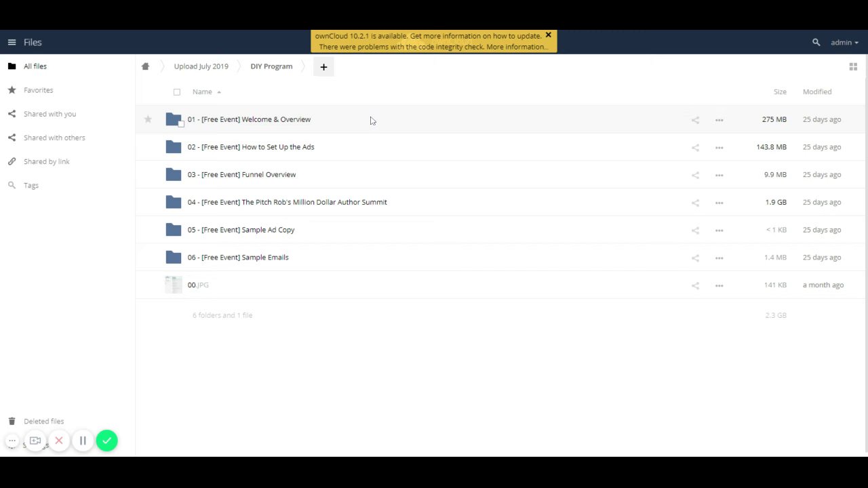868x488 pixels.
Task: Share the 00.JPG file
Action: click(695, 285)
